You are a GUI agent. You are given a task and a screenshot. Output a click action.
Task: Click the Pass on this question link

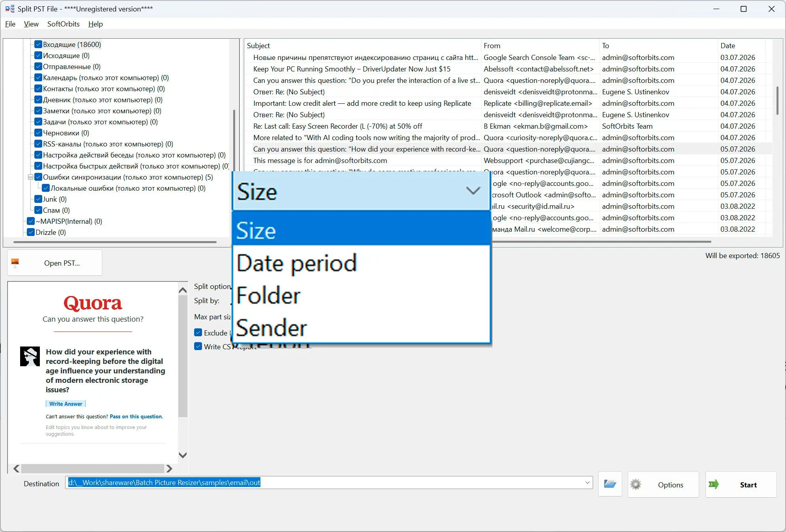click(x=136, y=416)
